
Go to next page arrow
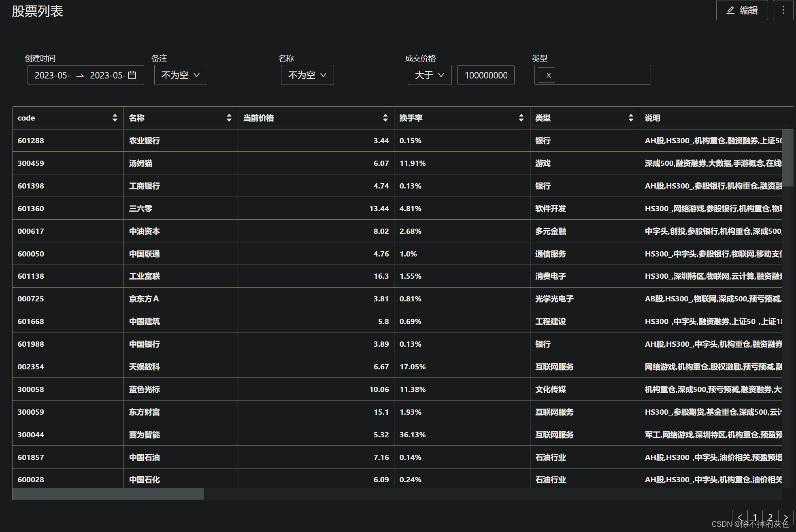(x=785, y=517)
